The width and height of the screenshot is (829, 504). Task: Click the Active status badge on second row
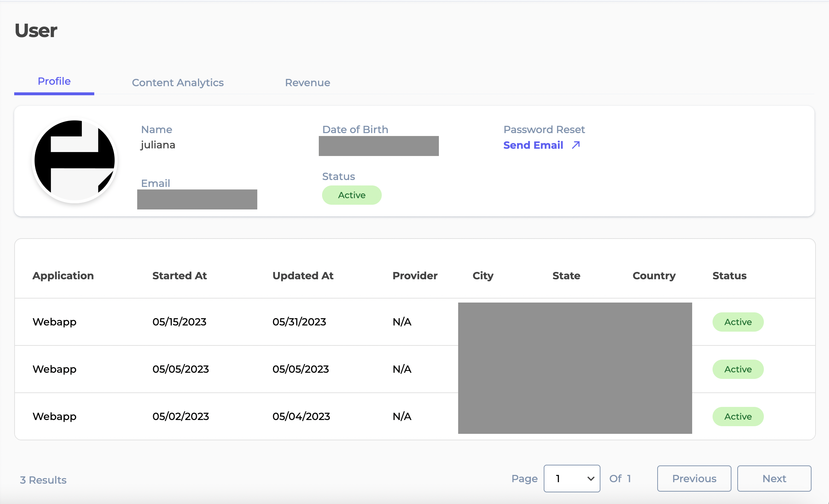(x=738, y=369)
